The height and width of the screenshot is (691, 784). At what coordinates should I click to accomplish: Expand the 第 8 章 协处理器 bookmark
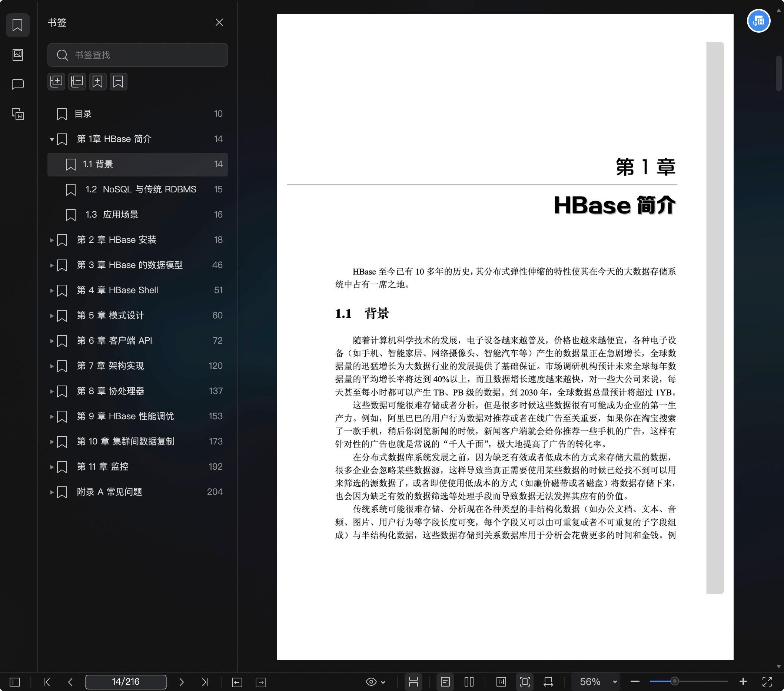52,391
